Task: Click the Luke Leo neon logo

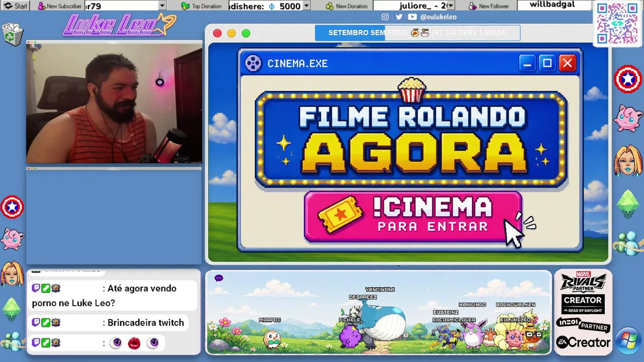Action: pos(120,25)
